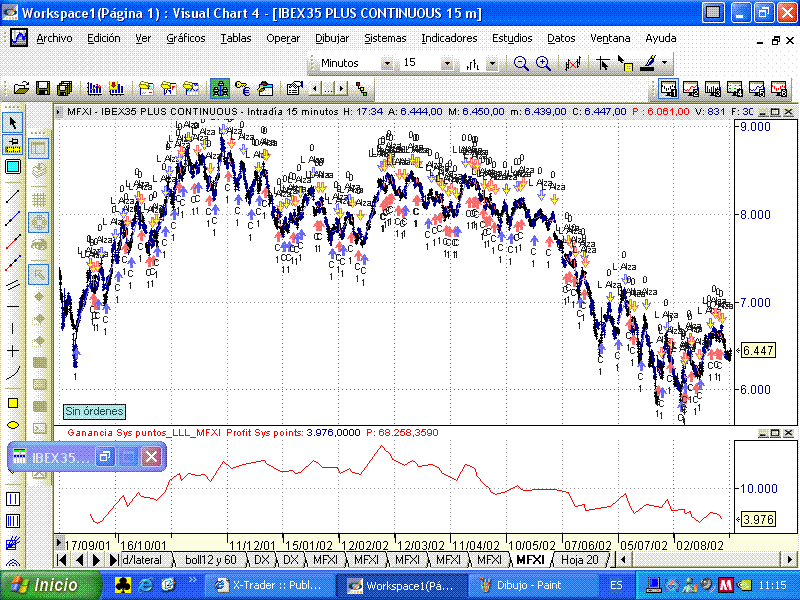The width and height of the screenshot is (800, 600).
Task: Select the two vertical bars tool icon
Action: [x=13, y=498]
